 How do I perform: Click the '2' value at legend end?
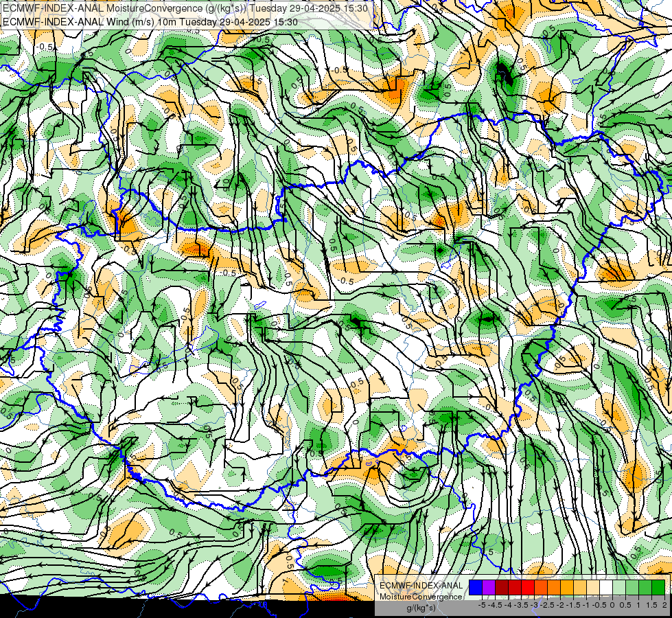click(664, 605)
